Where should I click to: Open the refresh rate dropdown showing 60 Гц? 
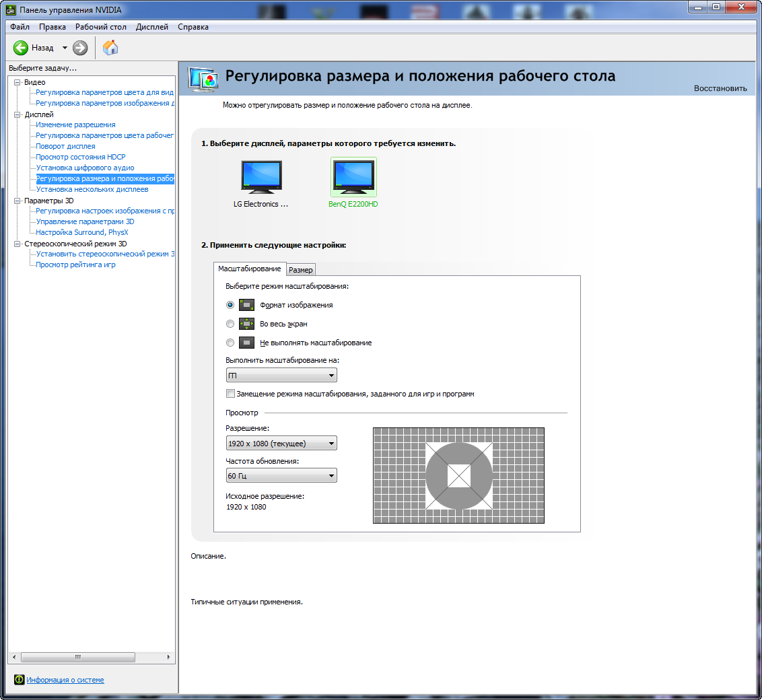[x=281, y=476]
